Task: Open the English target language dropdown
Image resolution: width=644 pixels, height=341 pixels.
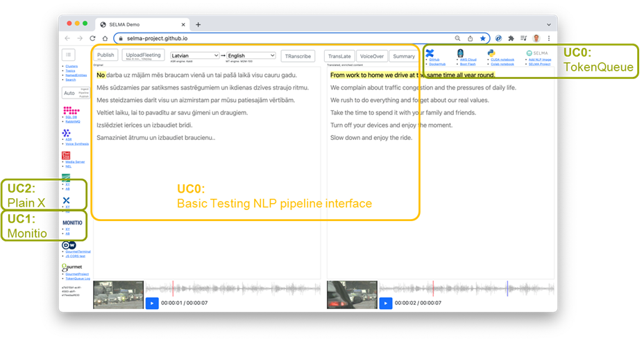Action: pos(251,55)
